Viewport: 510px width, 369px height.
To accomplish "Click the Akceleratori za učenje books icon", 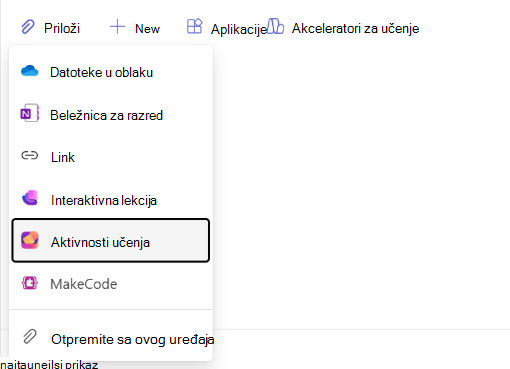I will coord(276,26).
